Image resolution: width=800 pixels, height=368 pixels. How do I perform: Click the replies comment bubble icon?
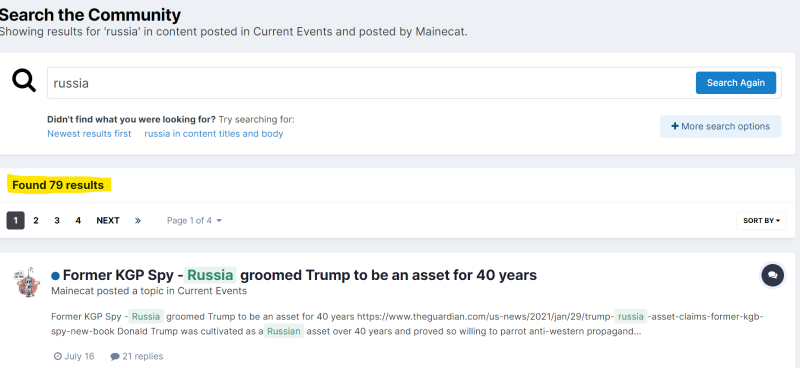click(x=115, y=356)
